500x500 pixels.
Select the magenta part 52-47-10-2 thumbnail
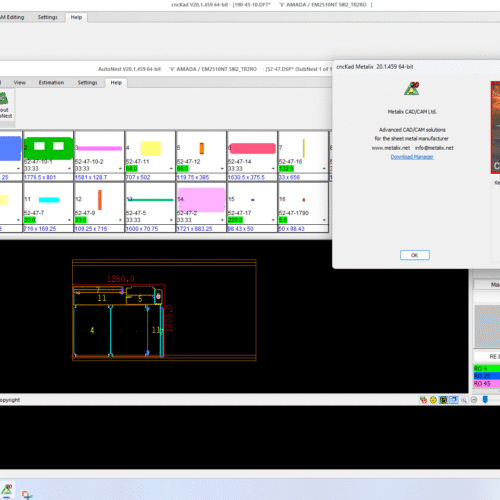[x=100, y=148]
